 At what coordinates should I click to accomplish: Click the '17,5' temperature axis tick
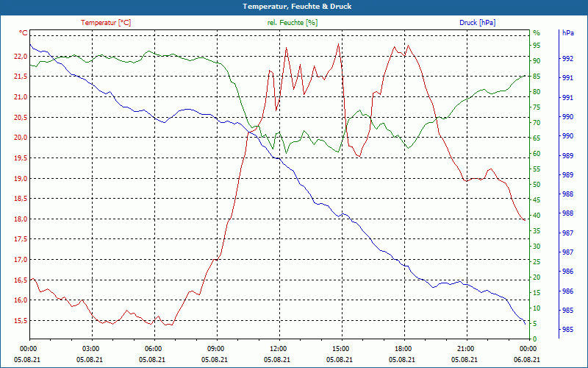(21, 239)
